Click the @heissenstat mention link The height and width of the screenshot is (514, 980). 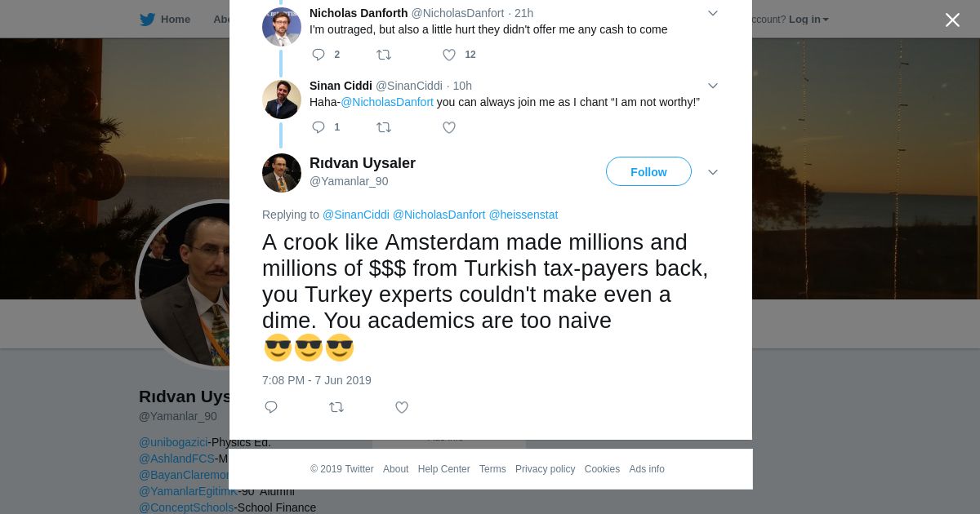pyautogui.click(x=523, y=215)
